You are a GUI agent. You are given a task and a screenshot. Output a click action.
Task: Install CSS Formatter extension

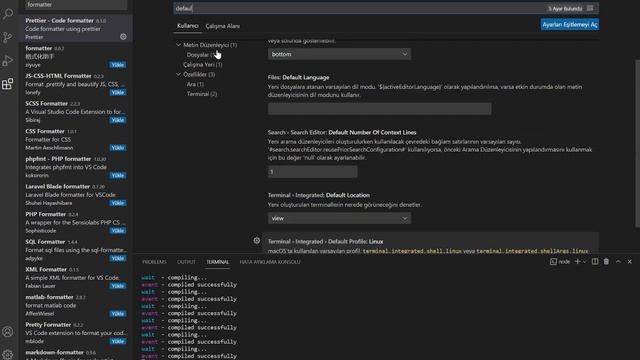coord(118,148)
